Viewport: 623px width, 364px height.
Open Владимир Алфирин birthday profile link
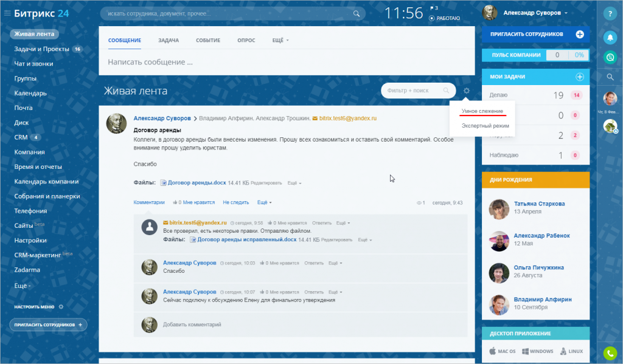point(543,300)
